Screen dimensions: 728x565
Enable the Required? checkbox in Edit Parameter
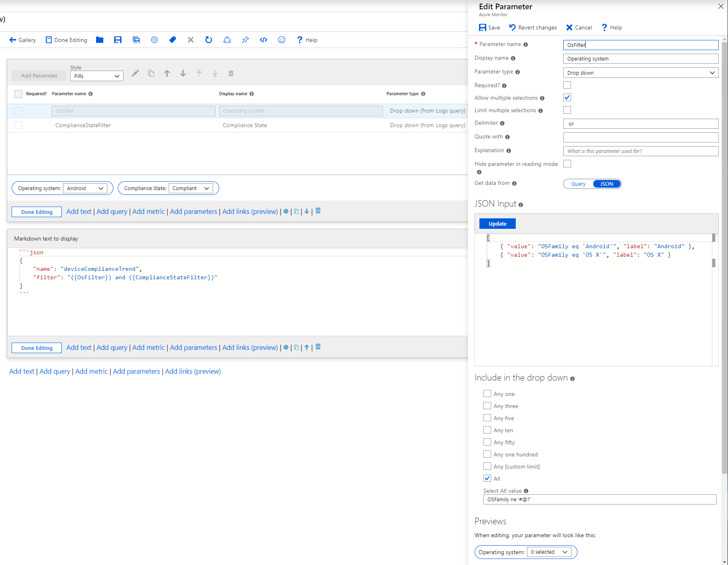click(x=567, y=85)
